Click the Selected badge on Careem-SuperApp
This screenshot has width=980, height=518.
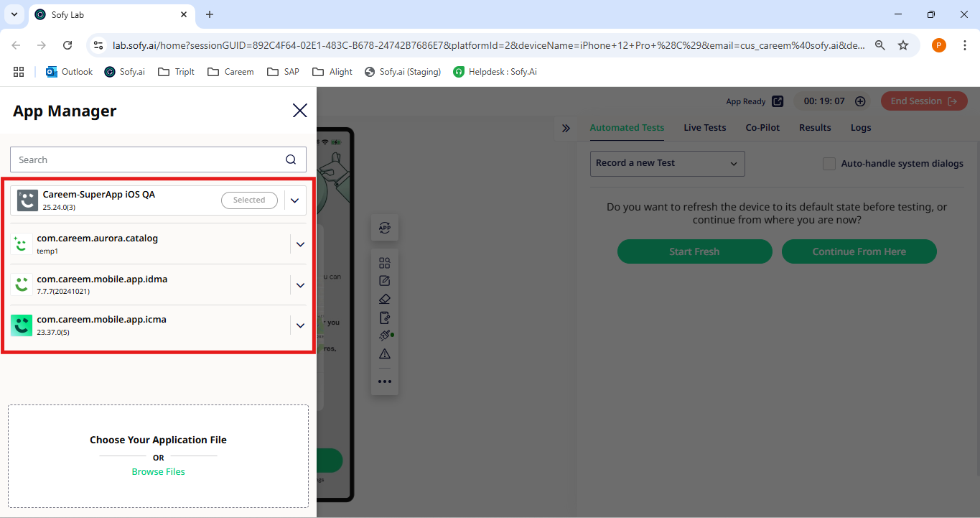[249, 200]
